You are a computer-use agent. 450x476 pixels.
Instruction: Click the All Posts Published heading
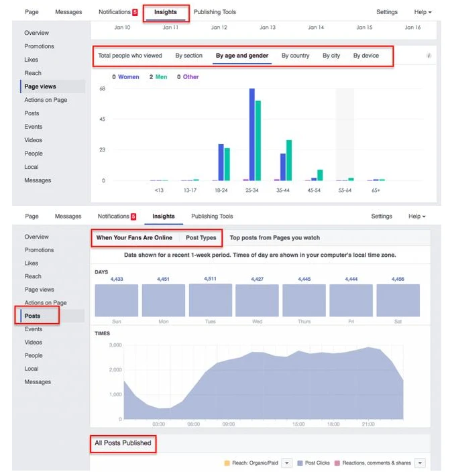[123, 443]
